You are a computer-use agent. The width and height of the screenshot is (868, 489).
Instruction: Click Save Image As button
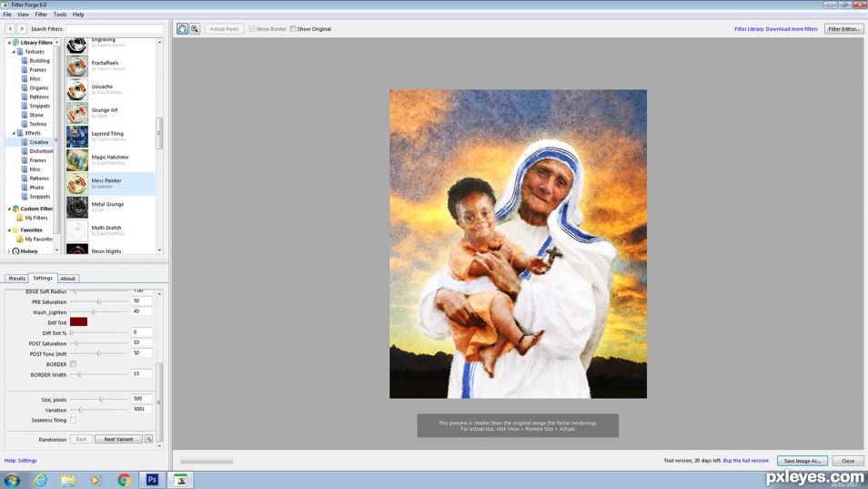click(802, 461)
